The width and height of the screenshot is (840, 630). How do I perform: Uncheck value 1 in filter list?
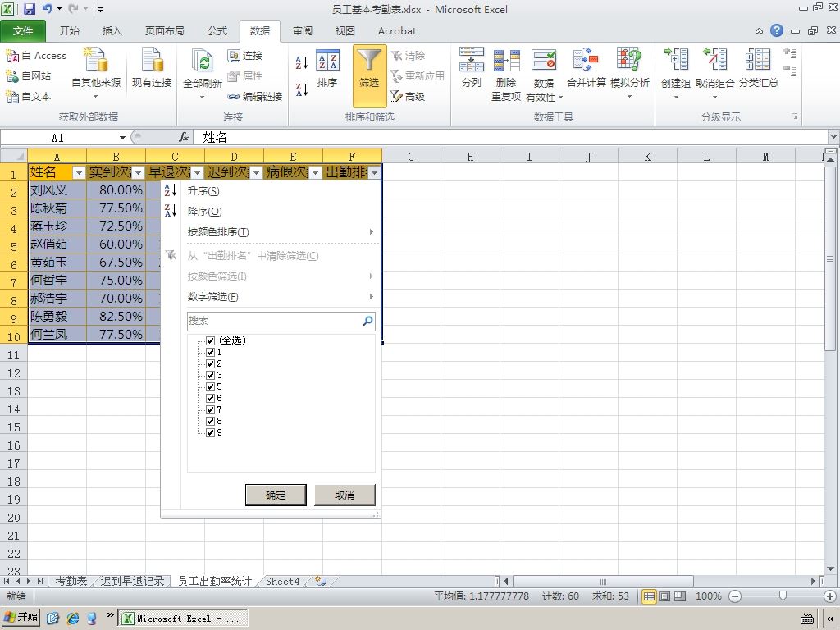pyautogui.click(x=211, y=352)
